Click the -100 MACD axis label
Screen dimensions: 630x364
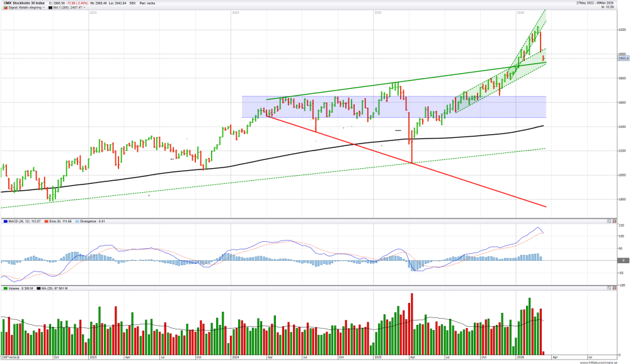(x=621, y=285)
